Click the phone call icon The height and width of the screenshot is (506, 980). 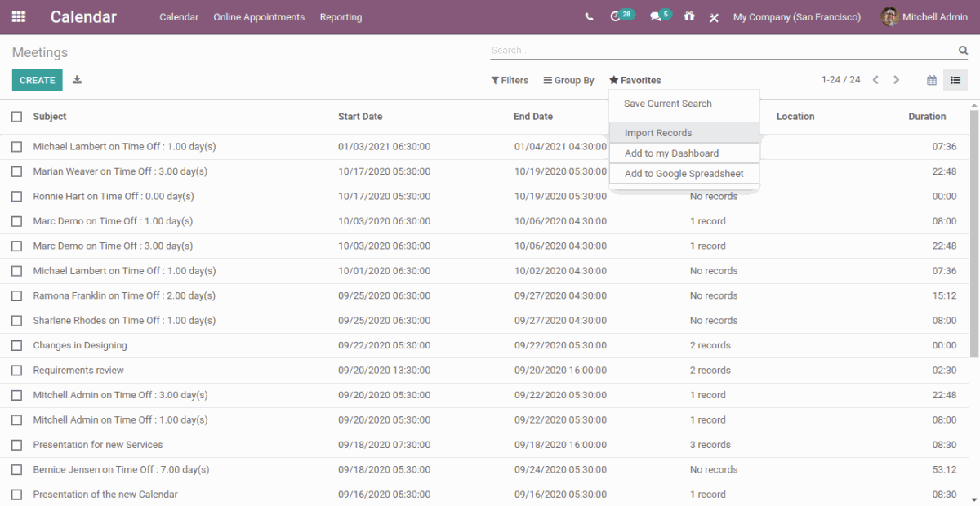590,17
